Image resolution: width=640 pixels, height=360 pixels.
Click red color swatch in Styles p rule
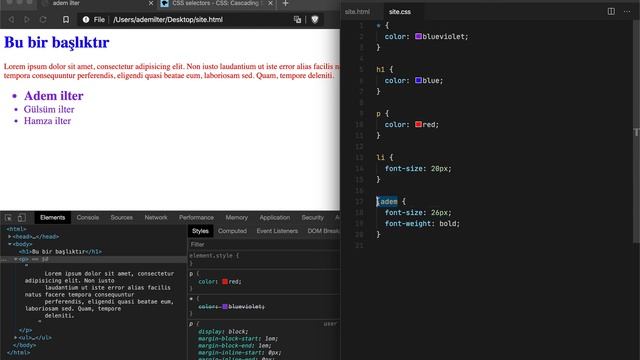[225, 282]
